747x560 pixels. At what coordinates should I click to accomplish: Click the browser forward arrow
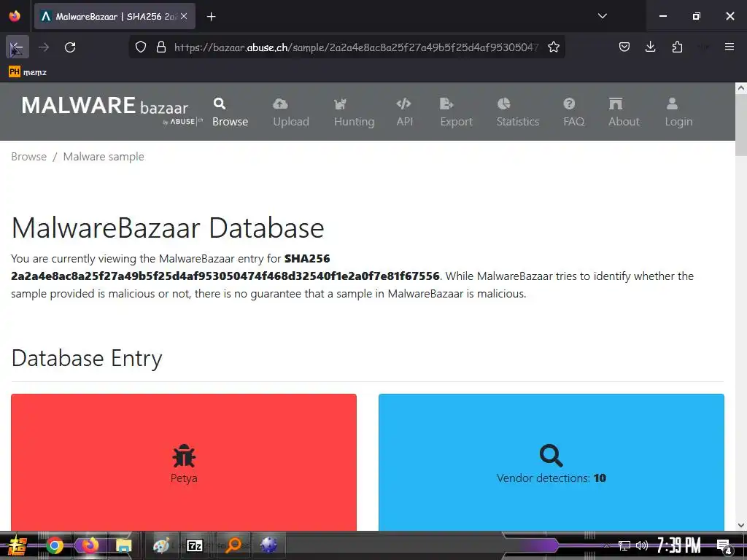pyautogui.click(x=44, y=47)
